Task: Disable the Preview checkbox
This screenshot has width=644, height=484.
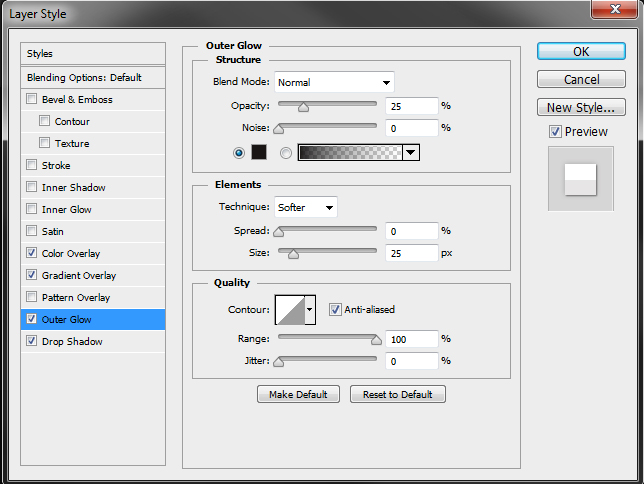Action: 555,131
